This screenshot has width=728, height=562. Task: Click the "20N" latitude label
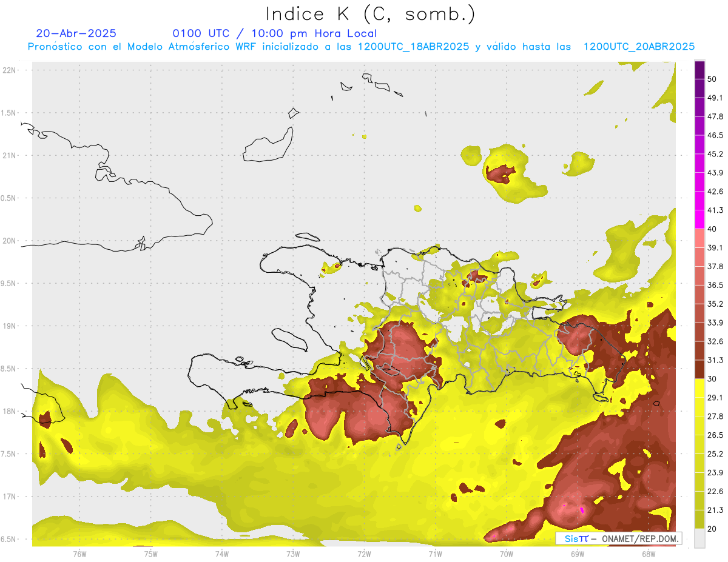10,241
